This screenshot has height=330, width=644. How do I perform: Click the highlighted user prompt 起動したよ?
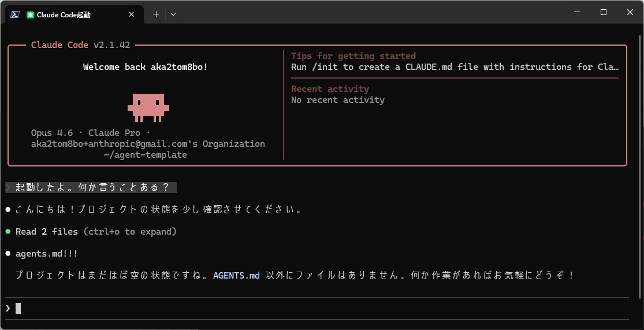[x=91, y=187]
